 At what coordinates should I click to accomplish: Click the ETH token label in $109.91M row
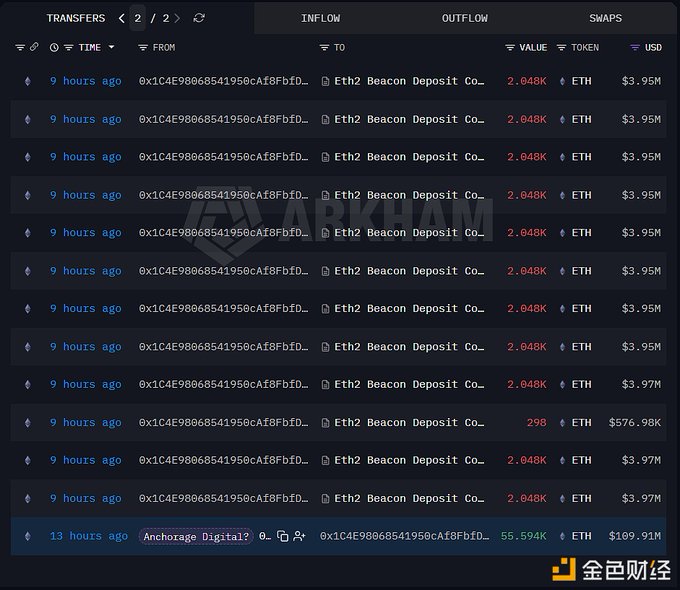(581, 536)
